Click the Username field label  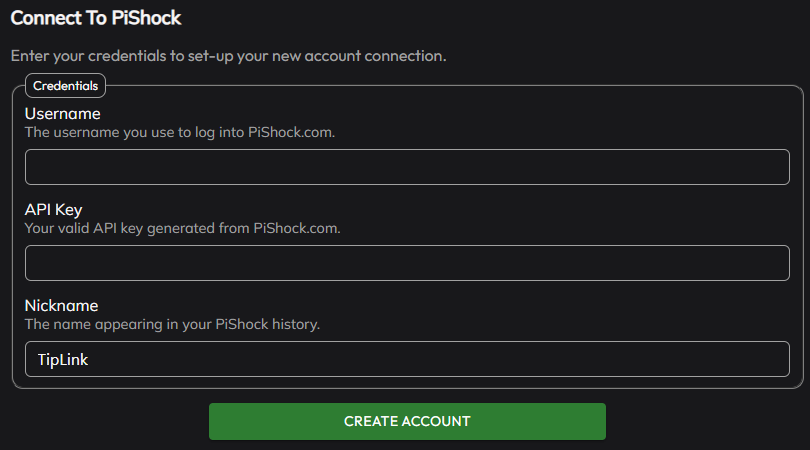point(62,114)
